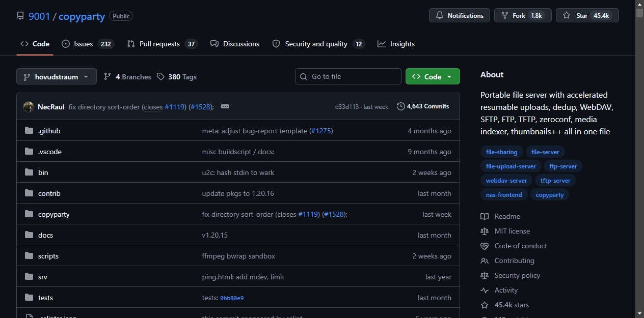
Task: Open the 45.4k stars link
Action: pyautogui.click(x=505, y=305)
